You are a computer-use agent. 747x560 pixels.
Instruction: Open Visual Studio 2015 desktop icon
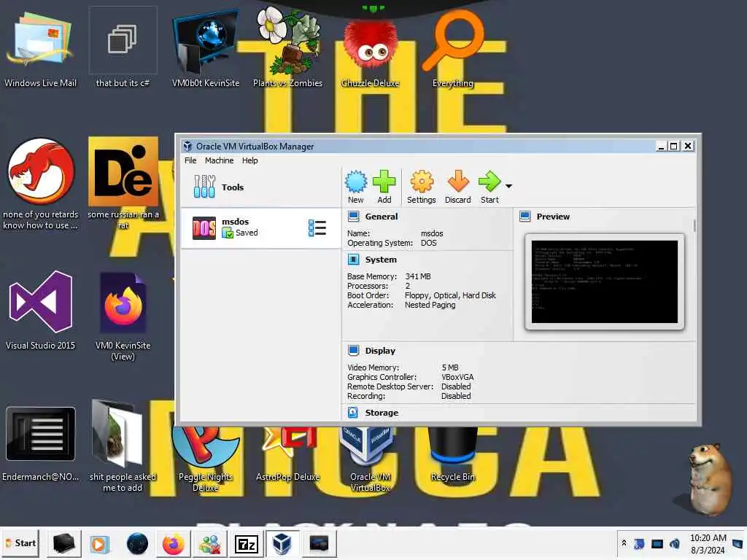[x=41, y=311]
